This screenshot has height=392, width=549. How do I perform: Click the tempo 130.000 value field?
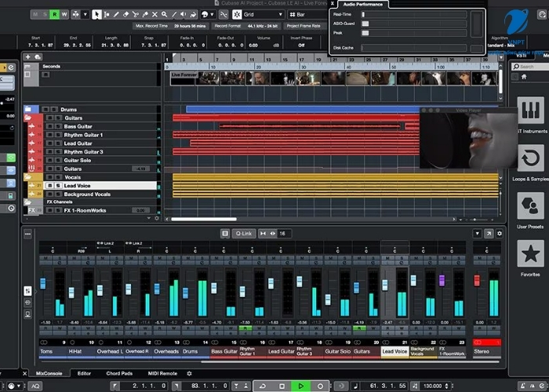pyautogui.click(x=433, y=386)
